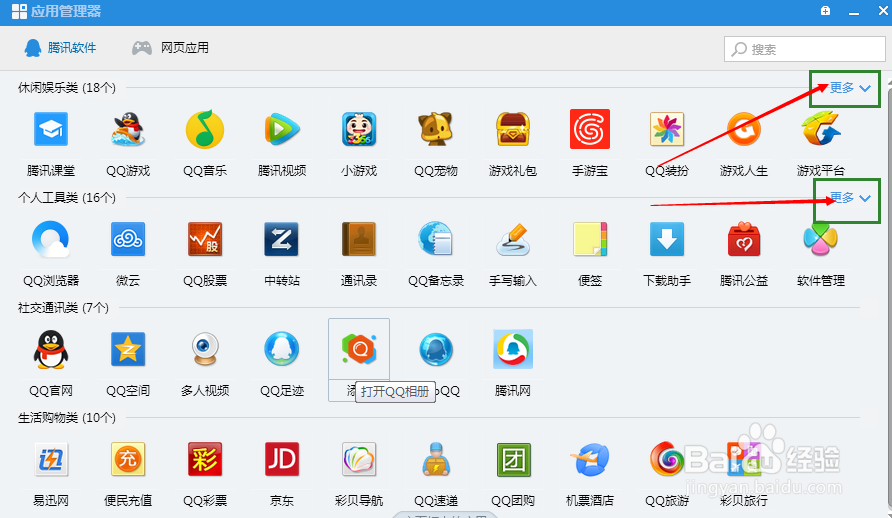The image size is (892, 518).
Task: Open the 腾讯课堂 app icon
Action: pos(51,130)
